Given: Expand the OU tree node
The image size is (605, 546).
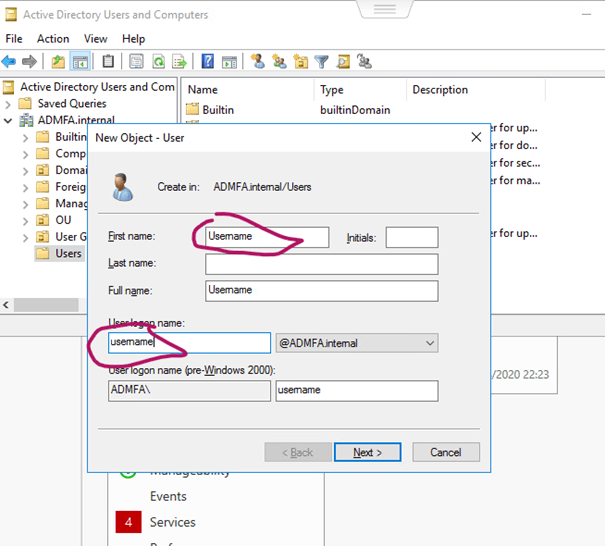Looking at the screenshot, I should 26,220.
